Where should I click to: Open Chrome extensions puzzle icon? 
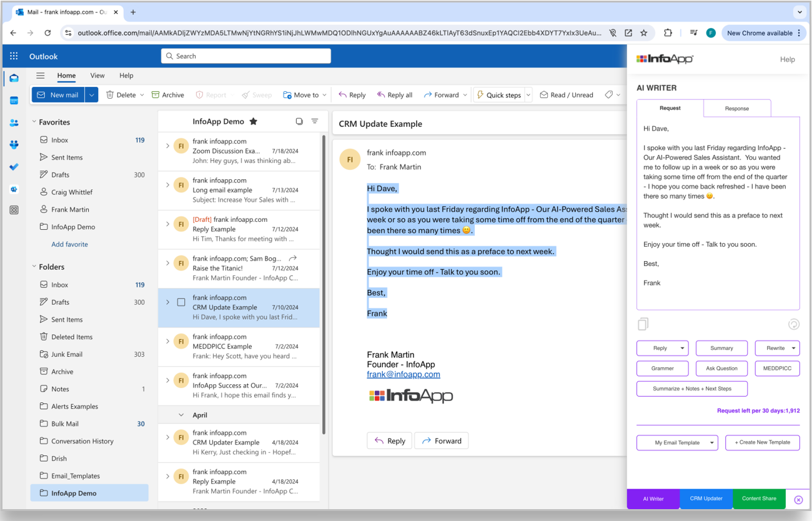(668, 33)
